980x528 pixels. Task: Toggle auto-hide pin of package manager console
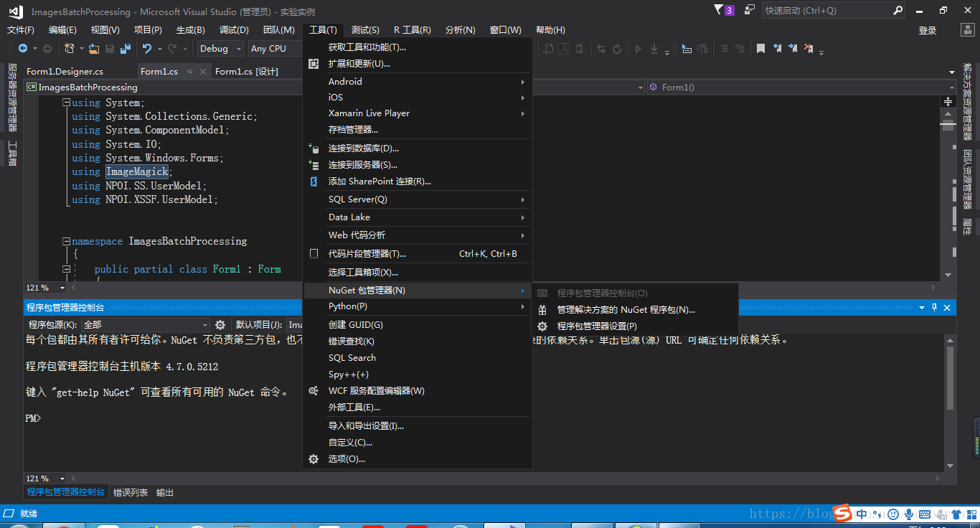pyautogui.click(x=934, y=307)
